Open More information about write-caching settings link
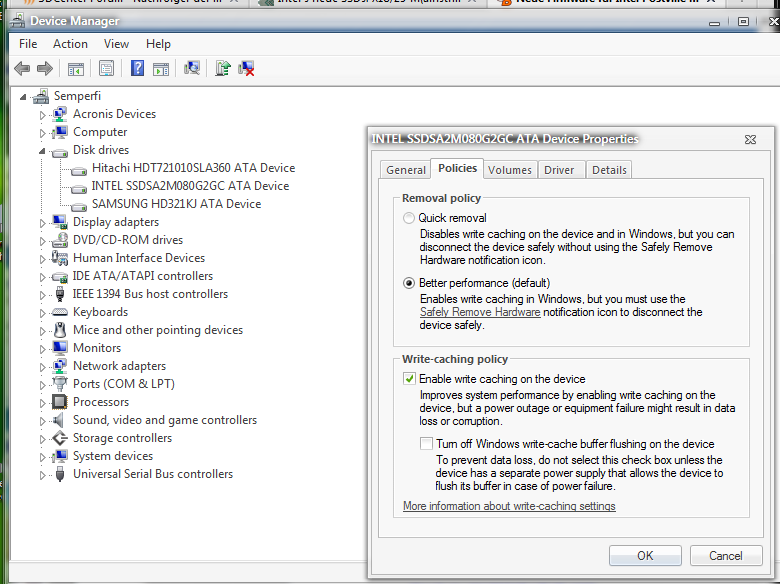The image size is (780, 584). (x=509, y=506)
